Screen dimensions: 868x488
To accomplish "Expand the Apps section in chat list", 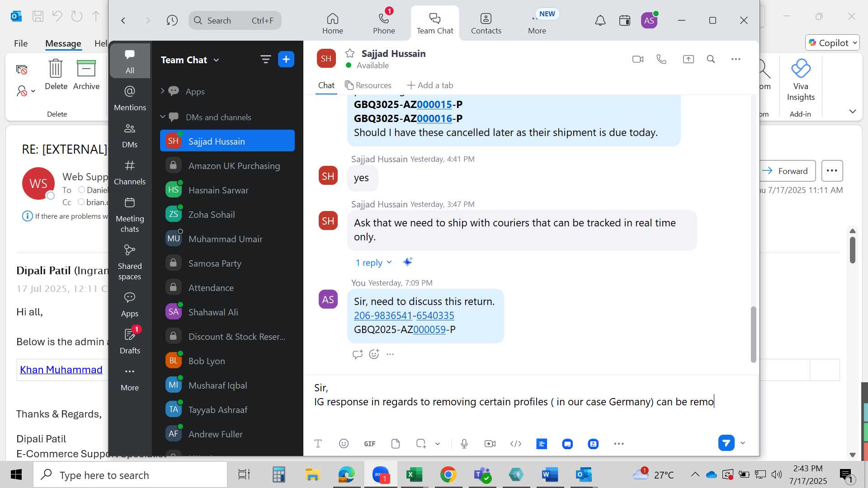I will click(162, 91).
